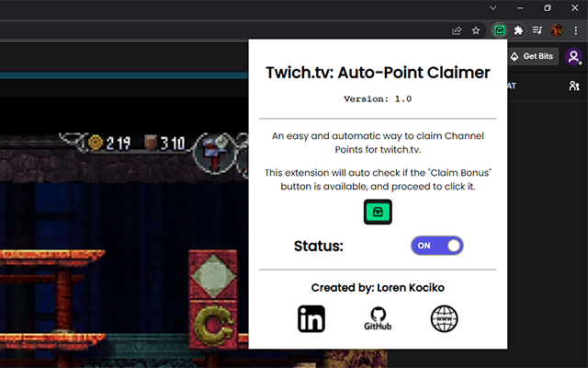Image resolution: width=588 pixels, height=368 pixels.
Task: Bookmark this page with the star icon
Action: click(x=476, y=30)
